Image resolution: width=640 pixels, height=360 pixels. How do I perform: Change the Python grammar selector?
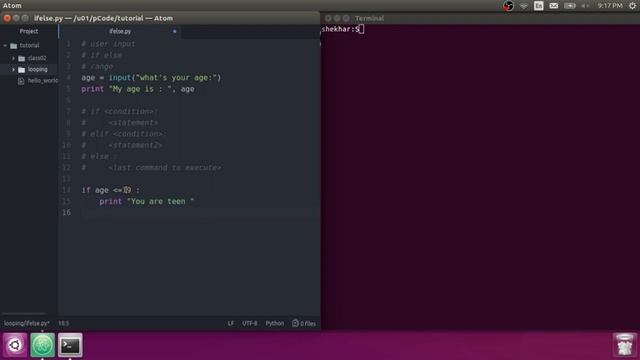275,323
